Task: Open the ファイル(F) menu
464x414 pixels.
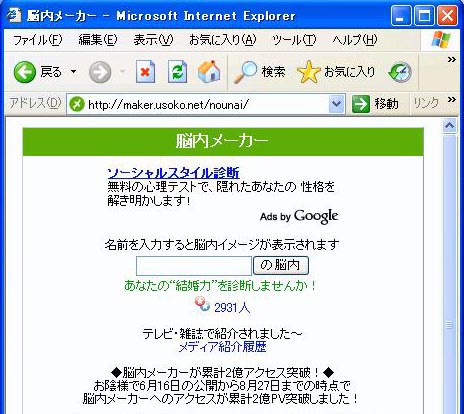Action: 37,40
